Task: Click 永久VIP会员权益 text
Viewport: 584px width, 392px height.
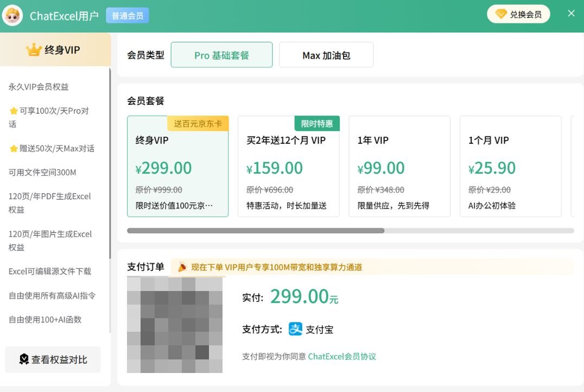Action: coord(39,87)
